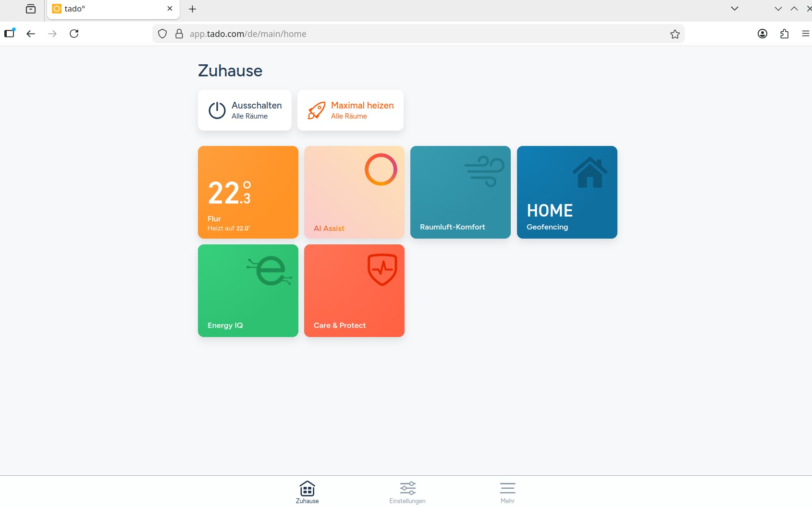
Task: Open a new browser tab with plus
Action: [192, 9]
